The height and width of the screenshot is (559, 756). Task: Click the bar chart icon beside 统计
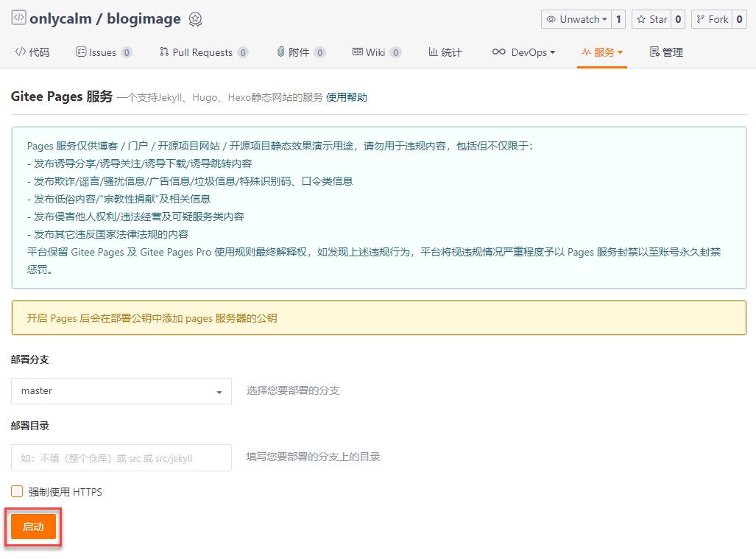pyautogui.click(x=433, y=52)
